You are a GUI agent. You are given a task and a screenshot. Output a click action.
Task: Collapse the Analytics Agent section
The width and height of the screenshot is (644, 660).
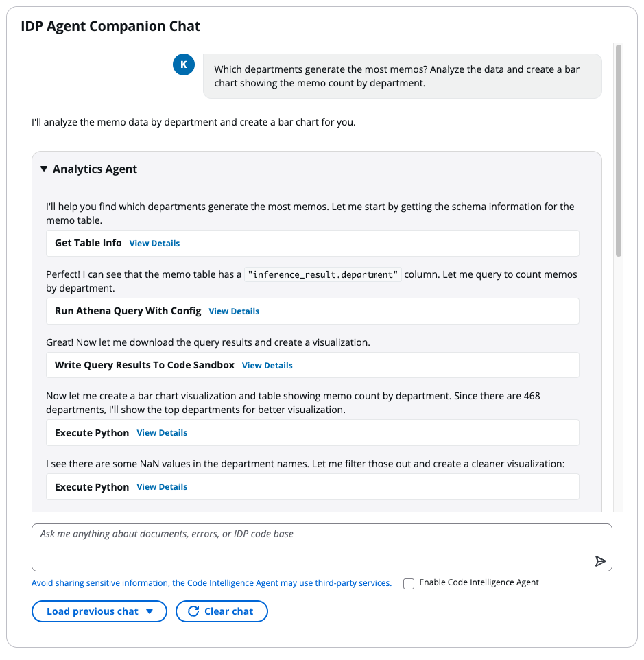click(x=44, y=168)
